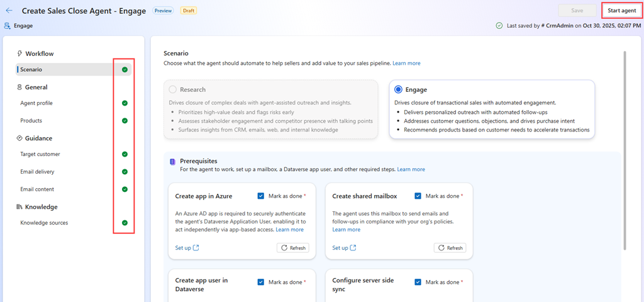Click the Knowledge section heading
This screenshot has height=302, width=644.
41,206
